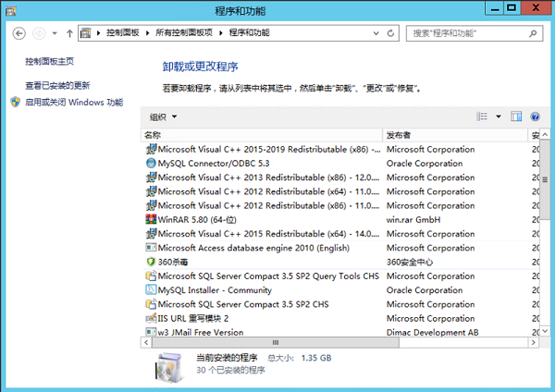
Task: Select SQL Server Compact 3.5 SP2 CHS icon
Action: pos(151,304)
